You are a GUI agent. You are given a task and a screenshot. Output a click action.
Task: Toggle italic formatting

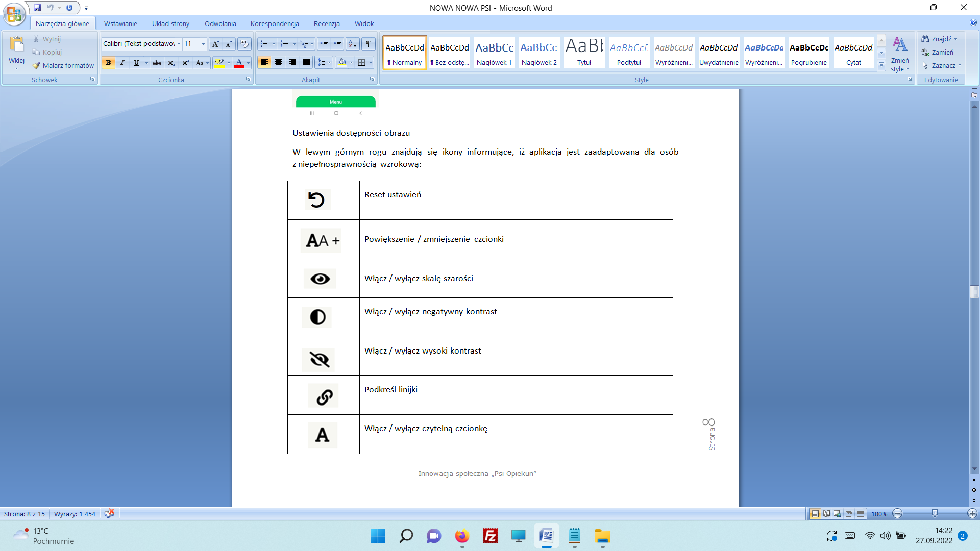(x=122, y=63)
